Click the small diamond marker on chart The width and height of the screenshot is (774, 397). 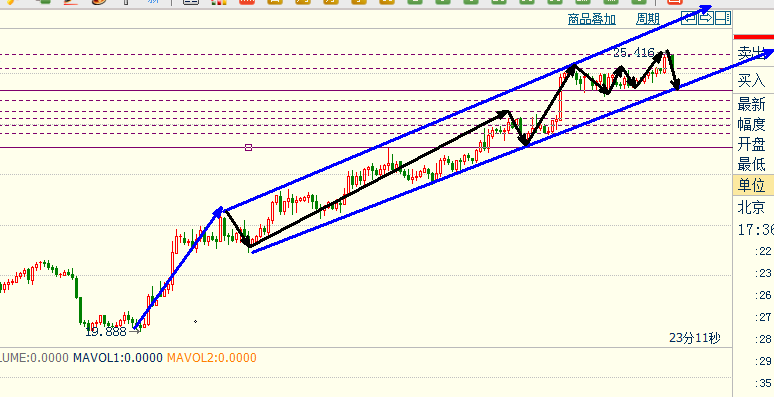tap(195, 321)
